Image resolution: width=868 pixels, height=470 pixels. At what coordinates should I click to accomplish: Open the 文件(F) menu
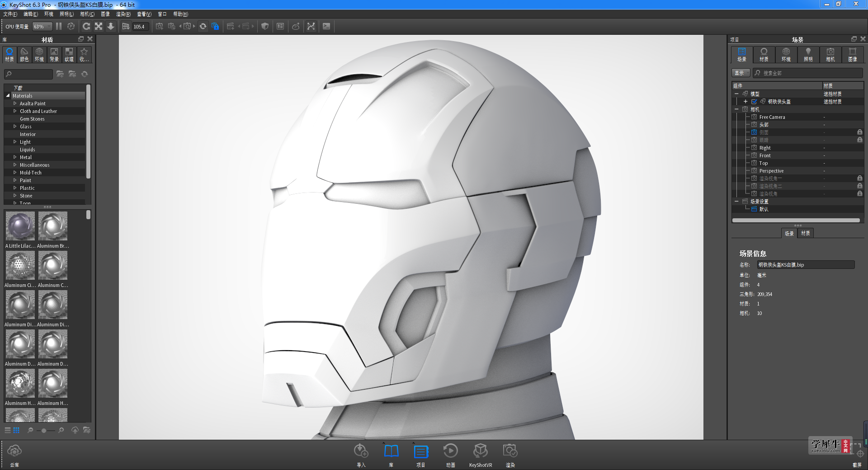(x=10, y=14)
